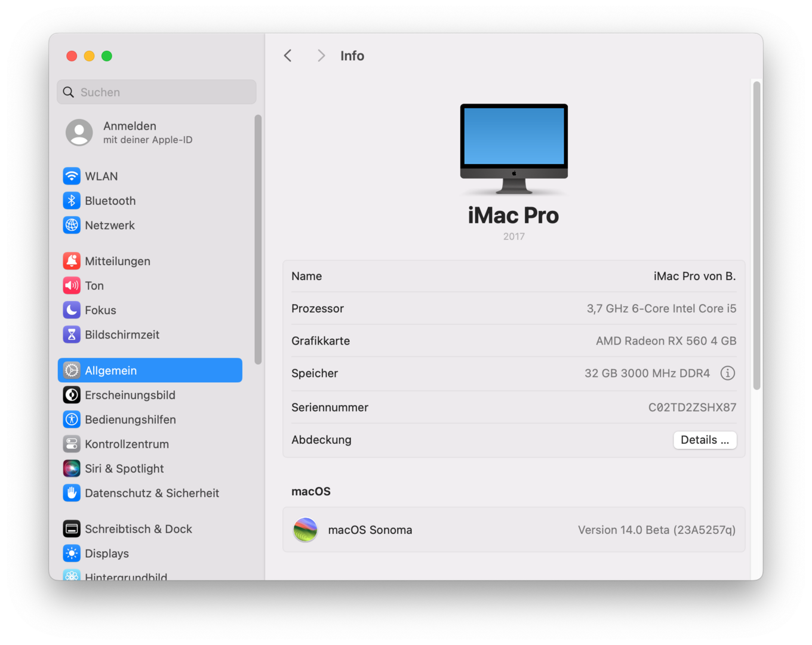812x645 pixels.
Task: Select Ton in the sidebar
Action: pyautogui.click(x=150, y=285)
